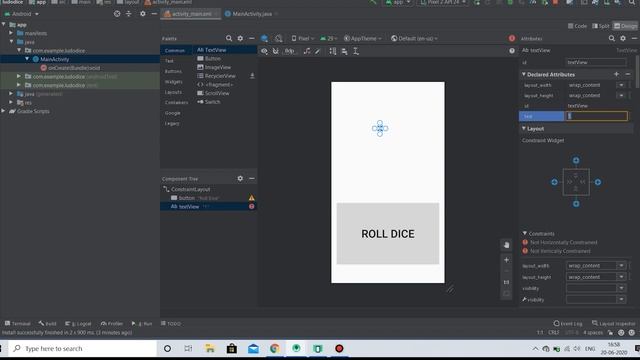Switch to Split view

(600, 26)
